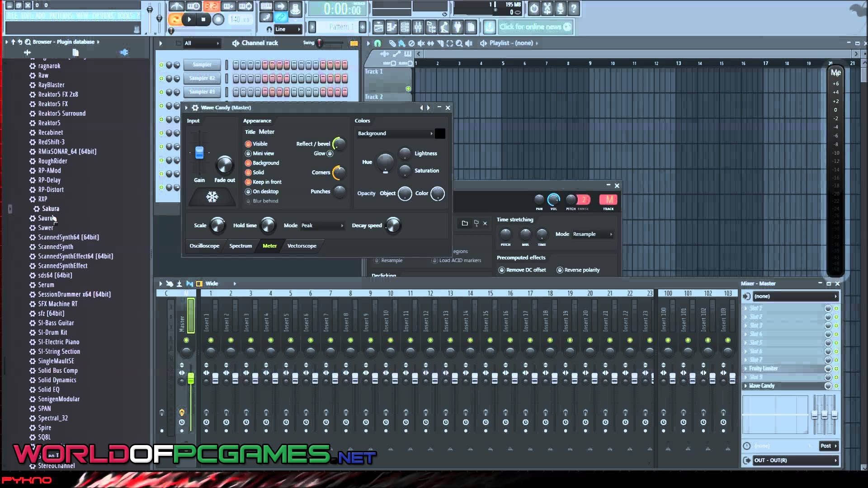Click the Channel rack graph editor icon

point(354,43)
